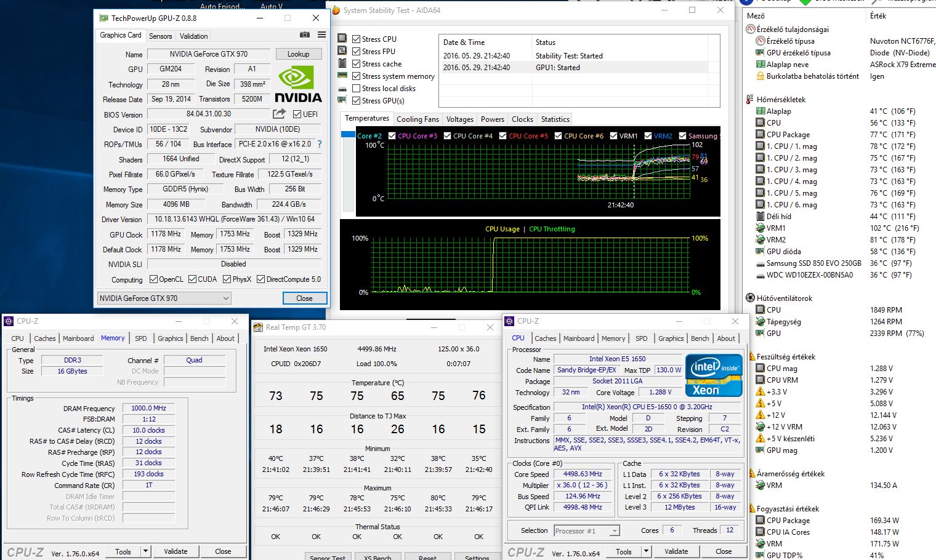Click the Hőmérsékletek thermometer icon
Viewport: 936px width, 560px height.
[750, 99]
